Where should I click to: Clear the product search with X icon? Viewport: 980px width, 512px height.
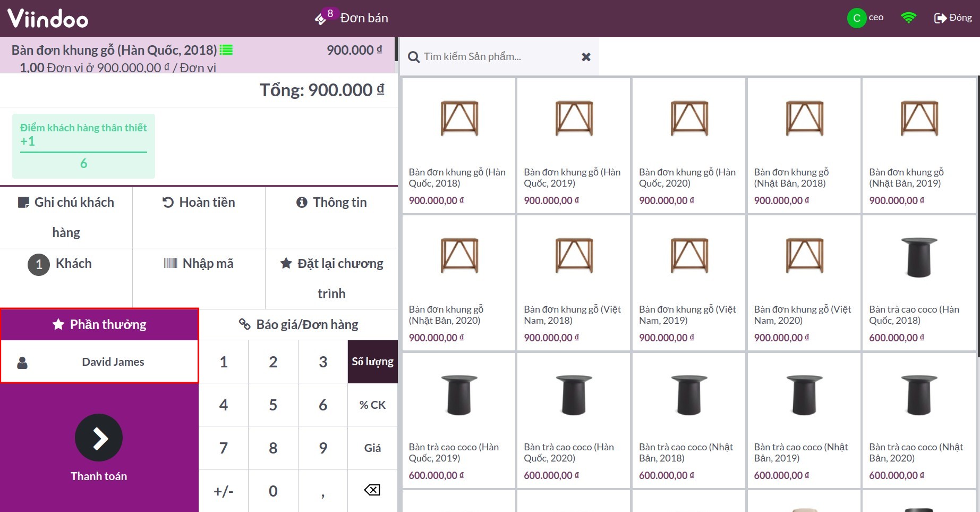click(586, 57)
